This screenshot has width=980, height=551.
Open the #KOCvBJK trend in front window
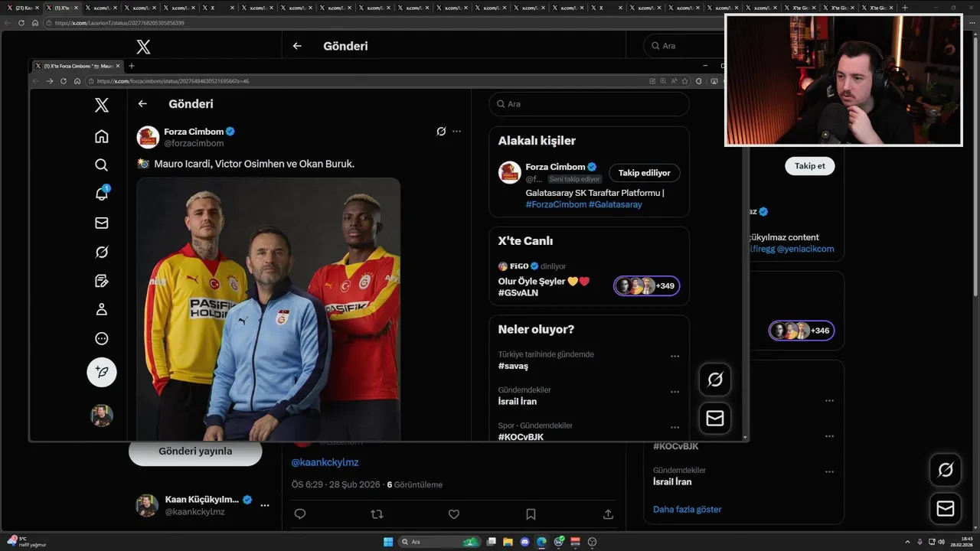click(521, 437)
